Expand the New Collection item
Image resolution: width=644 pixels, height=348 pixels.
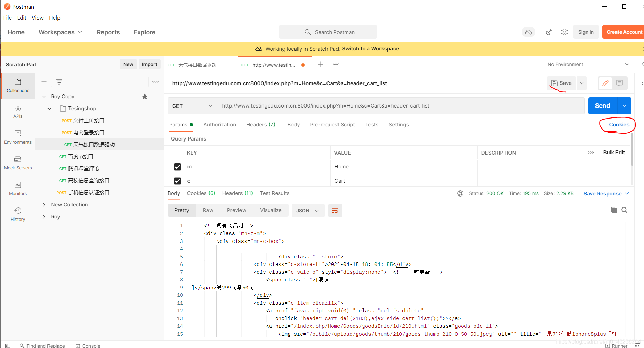[x=44, y=205]
